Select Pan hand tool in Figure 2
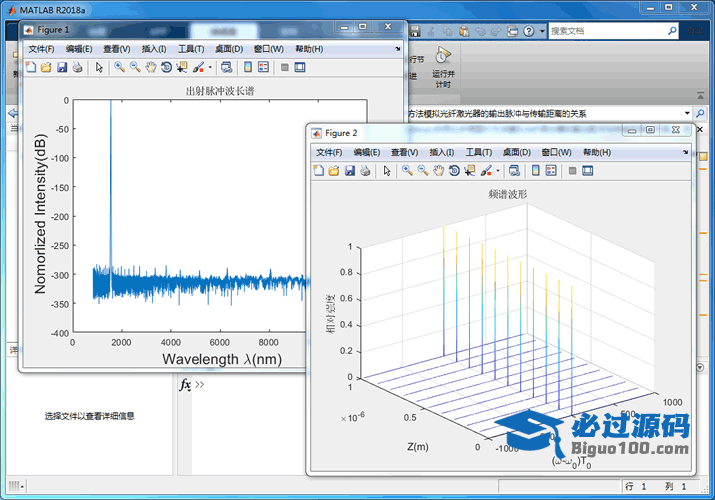This screenshot has width=715, height=500. pyautogui.click(x=439, y=171)
